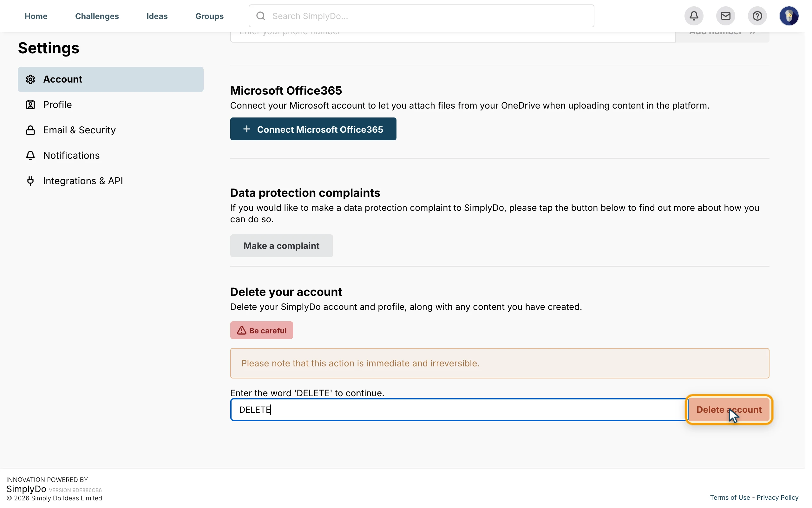Click the irreversible action warning text
This screenshot has width=812, height=508.
pyautogui.click(x=360, y=363)
